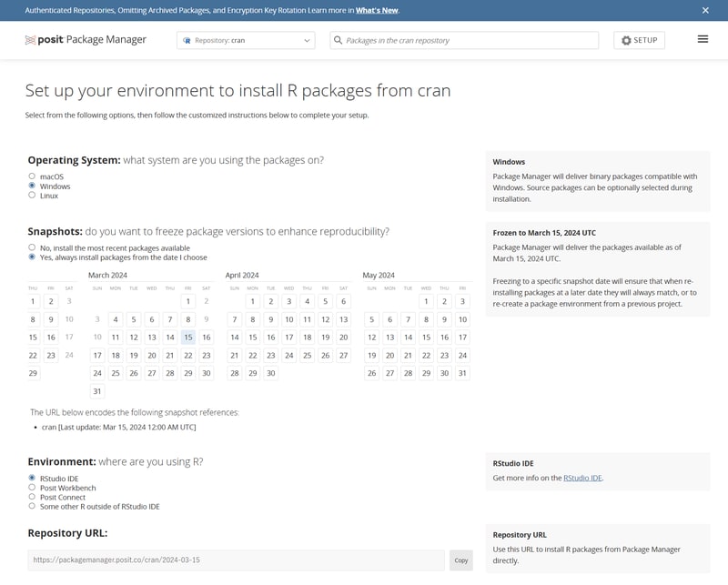Viewport: 728px width, 585px height.
Task: Click the R logo icon in the repository selector
Action: click(x=187, y=40)
